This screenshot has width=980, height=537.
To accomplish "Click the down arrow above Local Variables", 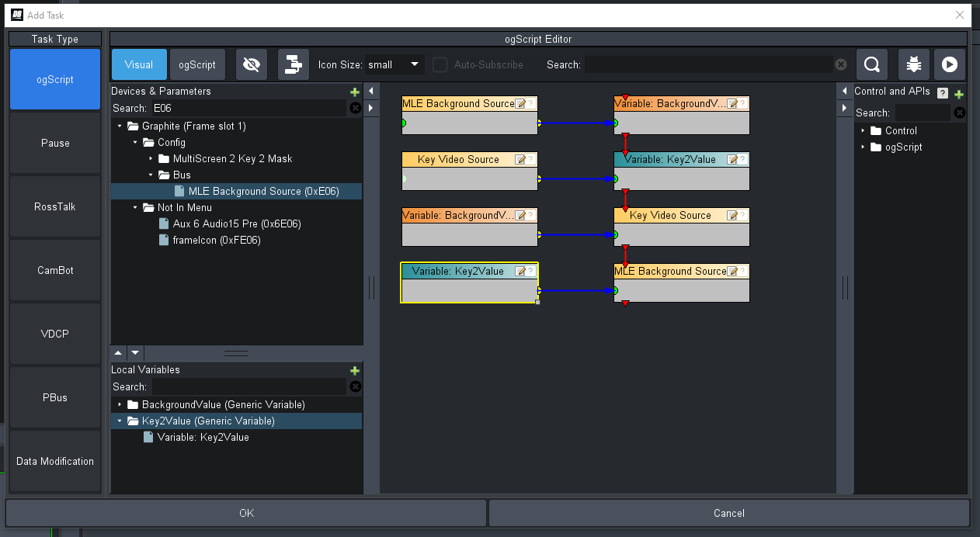I will click(135, 352).
